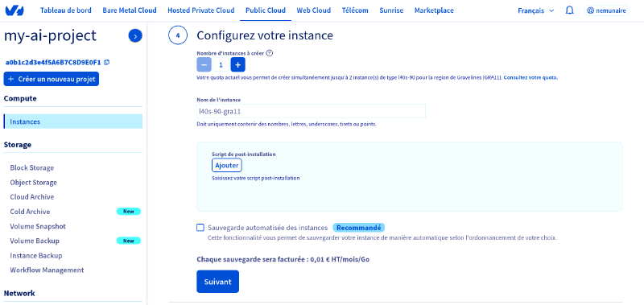Open Cold Archive in the sidebar
Image resolution: width=644 pixels, height=305 pixels.
point(30,212)
